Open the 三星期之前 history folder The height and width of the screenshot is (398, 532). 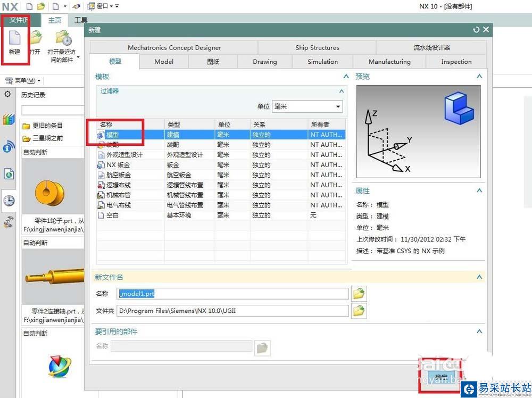(43, 138)
